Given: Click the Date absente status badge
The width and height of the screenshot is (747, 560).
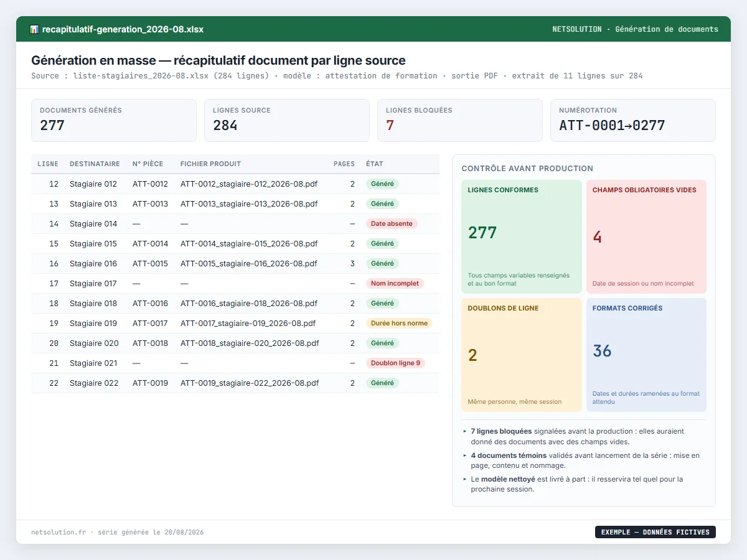Looking at the screenshot, I should click(392, 224).
